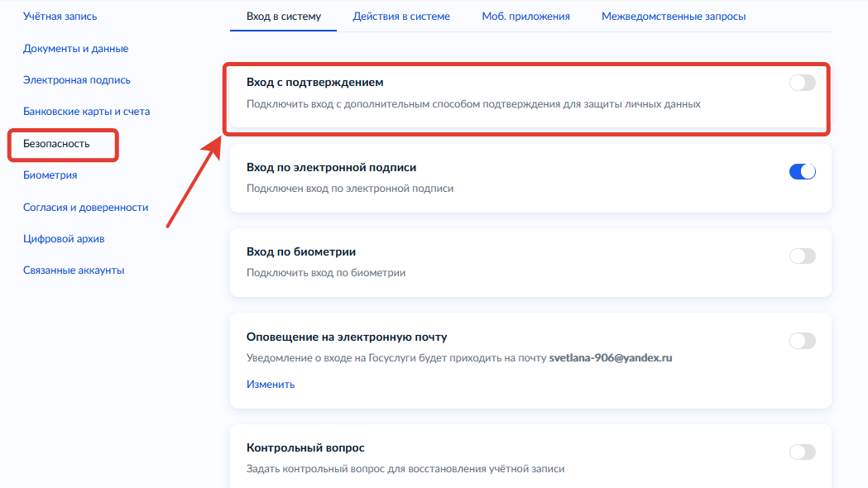
Task: Click the svetlana-906@yandex.ru email address text
Action: click(611, 359)
